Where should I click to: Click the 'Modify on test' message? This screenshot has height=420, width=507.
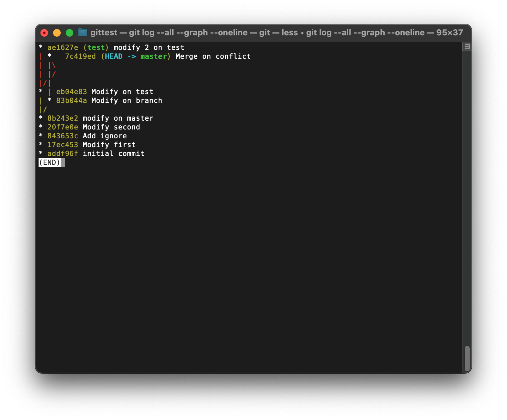[x=122, y=92]
